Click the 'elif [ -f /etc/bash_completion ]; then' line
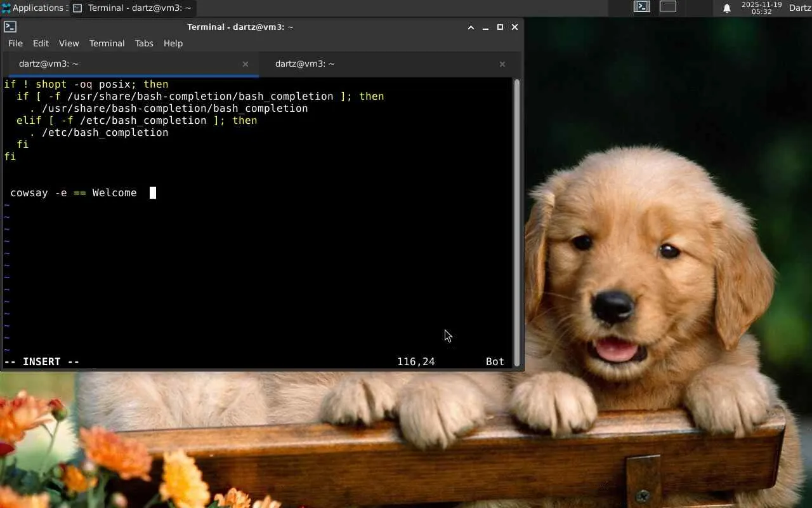 point(137,121)
